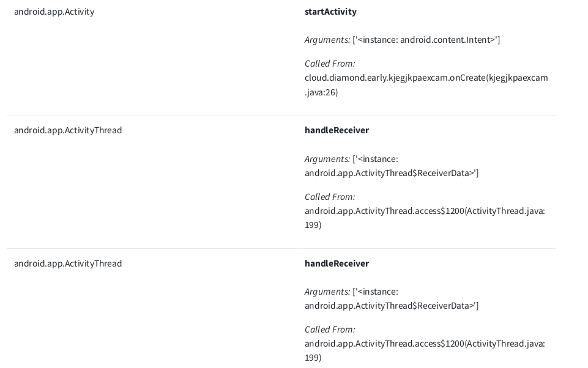Click 'Called From:' label in last row
This screenshot has width=588, height=368.
point(330,329)
